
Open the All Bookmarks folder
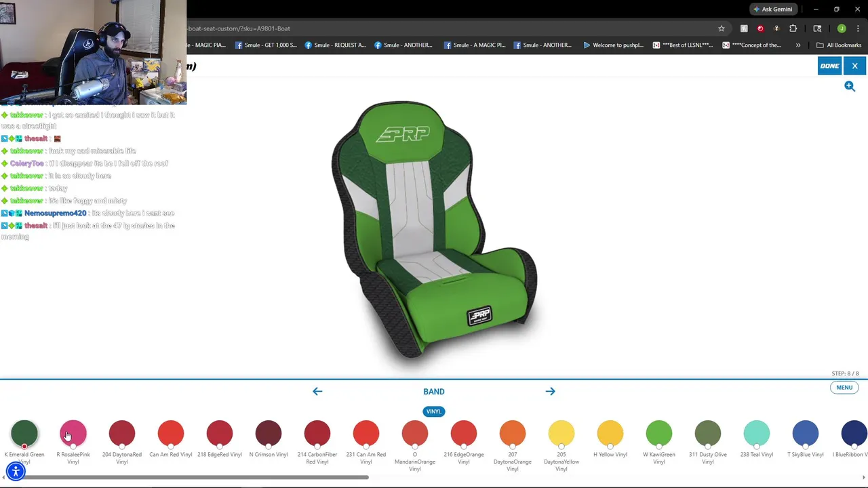click(839, 45)
